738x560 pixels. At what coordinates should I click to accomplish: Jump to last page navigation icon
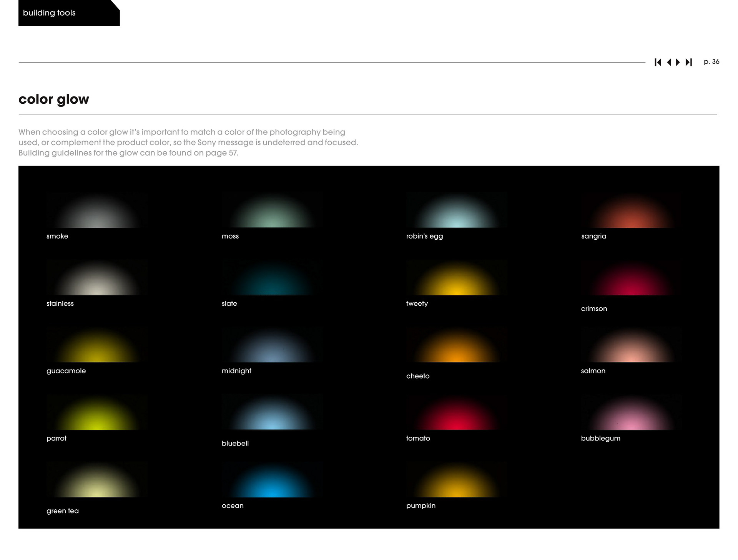[x=689, y=62]
